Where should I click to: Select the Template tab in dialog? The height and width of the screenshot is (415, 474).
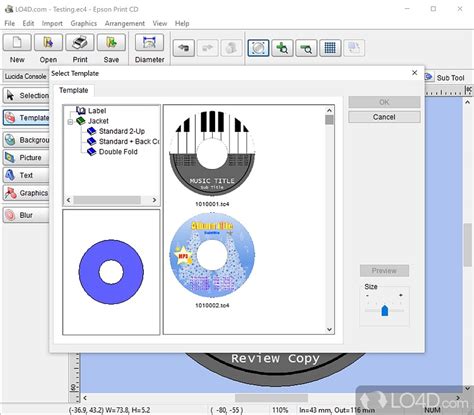tap(74, 90)
